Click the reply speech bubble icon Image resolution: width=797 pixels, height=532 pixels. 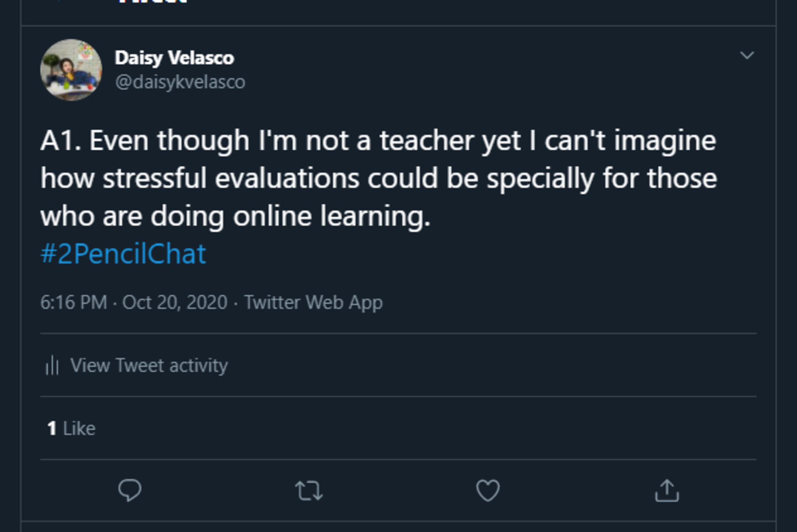pos(130,490)
